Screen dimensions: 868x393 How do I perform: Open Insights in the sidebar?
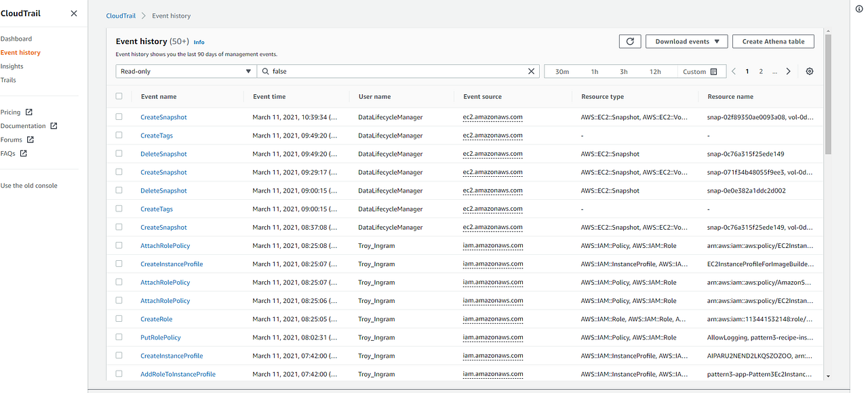pyautogui.click(x=12, y=66)
